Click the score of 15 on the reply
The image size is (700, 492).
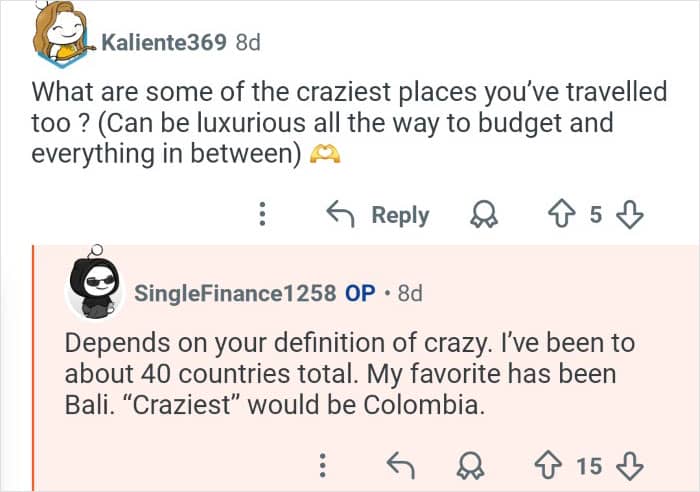tap(590, 465)
